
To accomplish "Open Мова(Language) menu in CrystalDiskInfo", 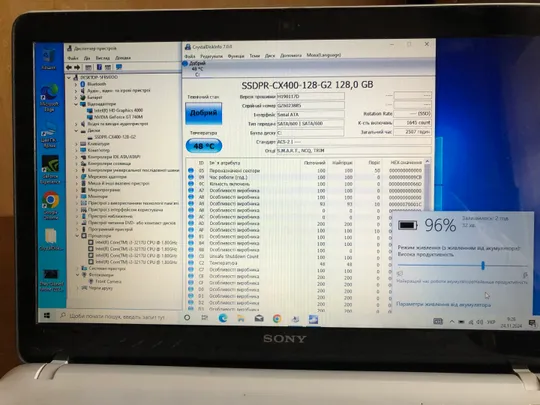I will (324, 55).
